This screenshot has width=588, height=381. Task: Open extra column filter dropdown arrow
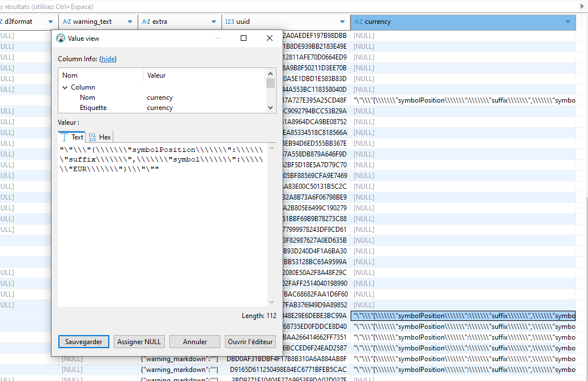point(214,22)
